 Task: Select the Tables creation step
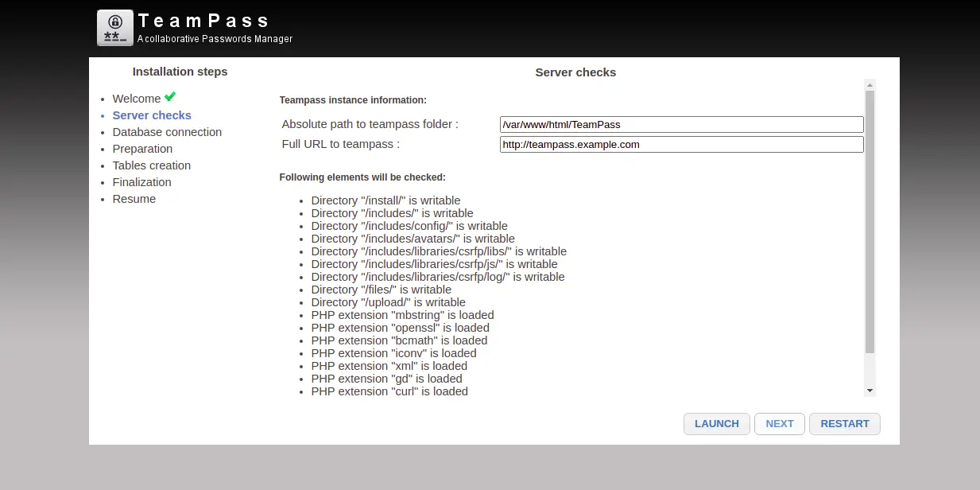152,165
